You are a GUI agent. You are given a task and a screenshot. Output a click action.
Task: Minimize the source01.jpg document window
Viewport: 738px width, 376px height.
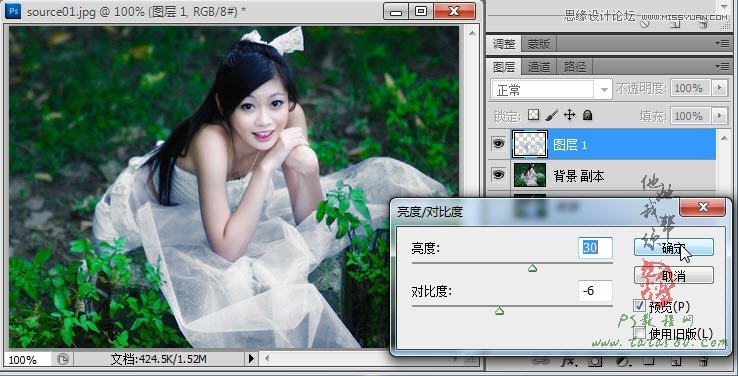pyautogui.click(x=396, y=11)
